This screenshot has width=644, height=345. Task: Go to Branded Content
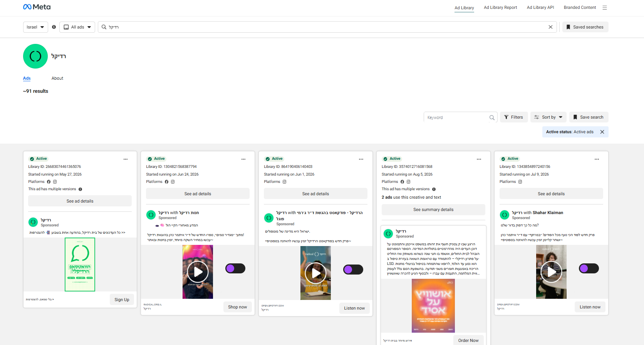click(x=580, y=7)
